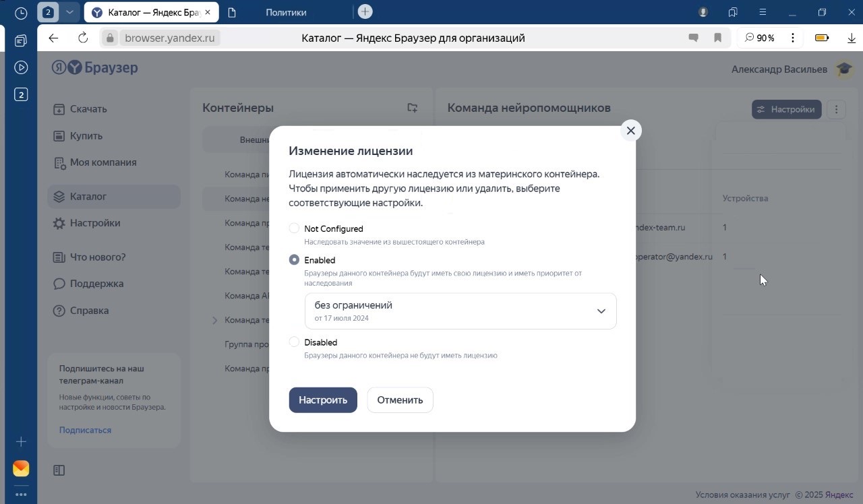Click the site lock security icon

click(x=111, y=38)
